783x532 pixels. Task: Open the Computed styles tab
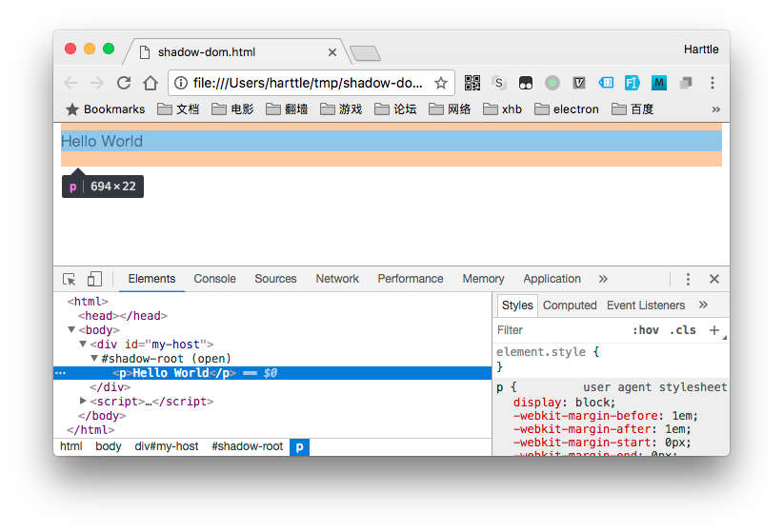570,305
